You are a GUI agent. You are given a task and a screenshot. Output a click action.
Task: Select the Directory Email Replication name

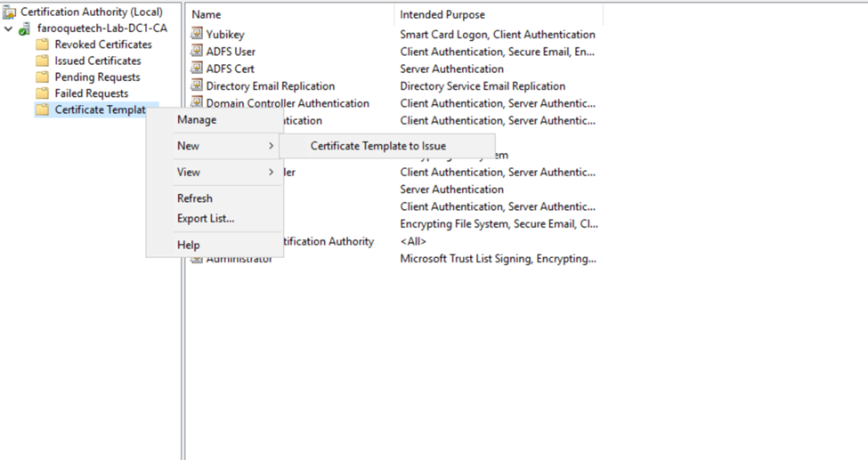click(x=270, y=85)
